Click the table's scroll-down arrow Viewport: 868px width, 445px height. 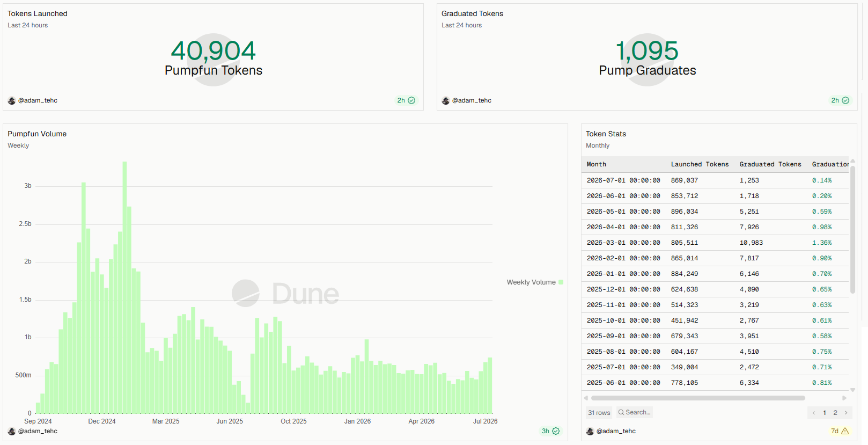[852, 390]
